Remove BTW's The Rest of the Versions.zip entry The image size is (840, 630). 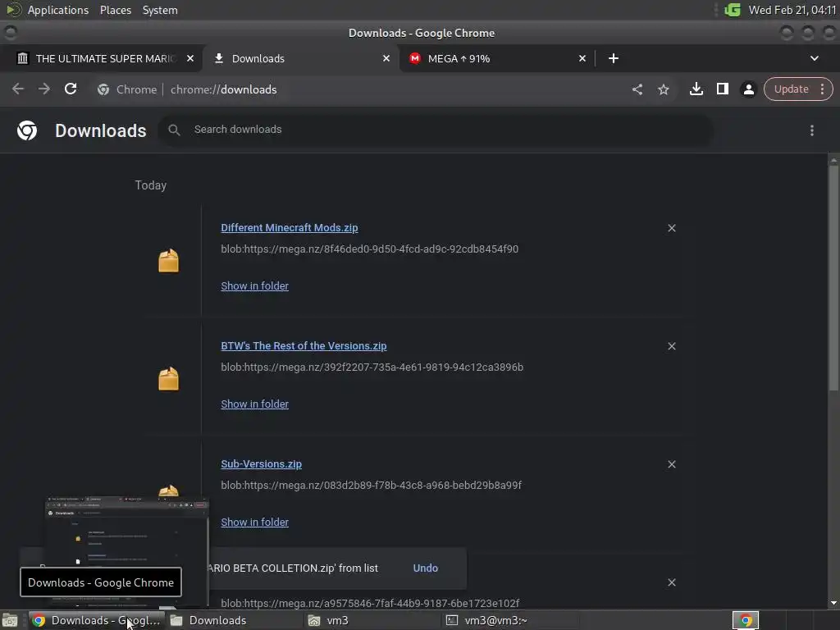[671, 346]
